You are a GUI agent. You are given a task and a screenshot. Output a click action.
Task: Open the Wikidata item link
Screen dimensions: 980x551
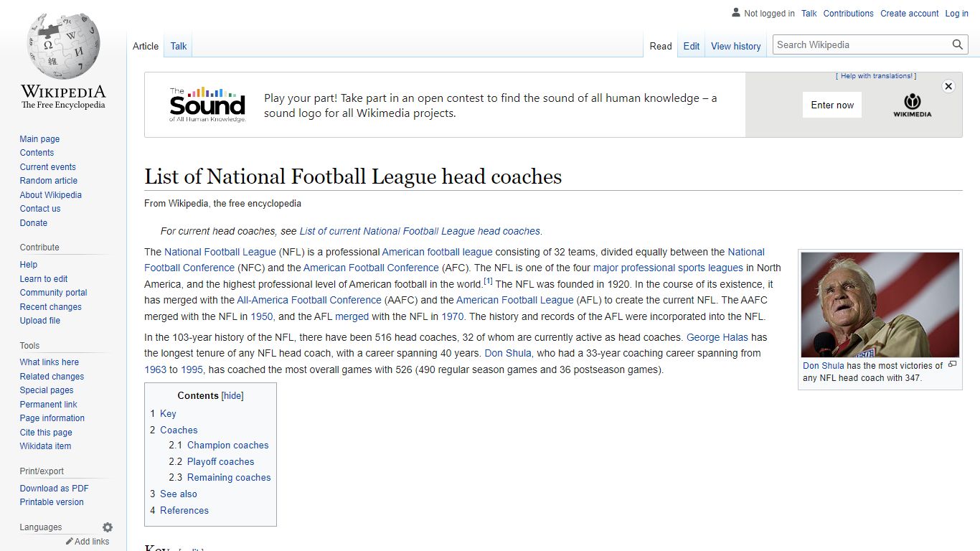click(45, 446)
